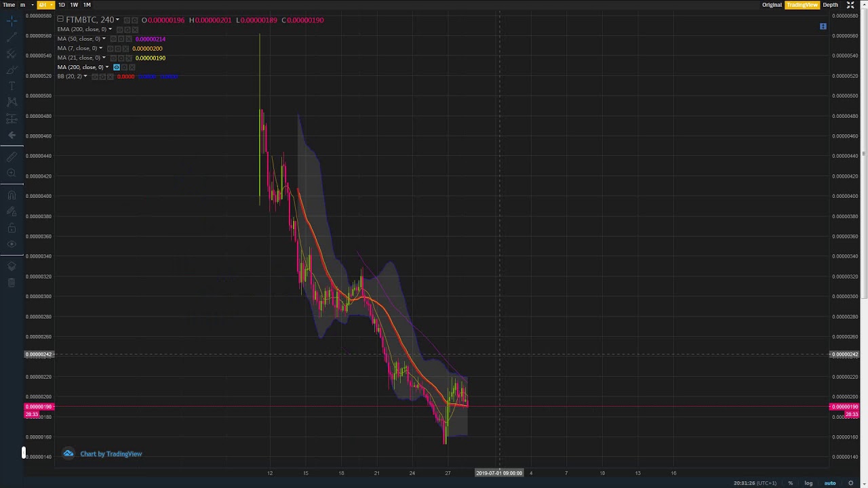Toggle visibility of MA 21 indicator

(x=113, y=58)
